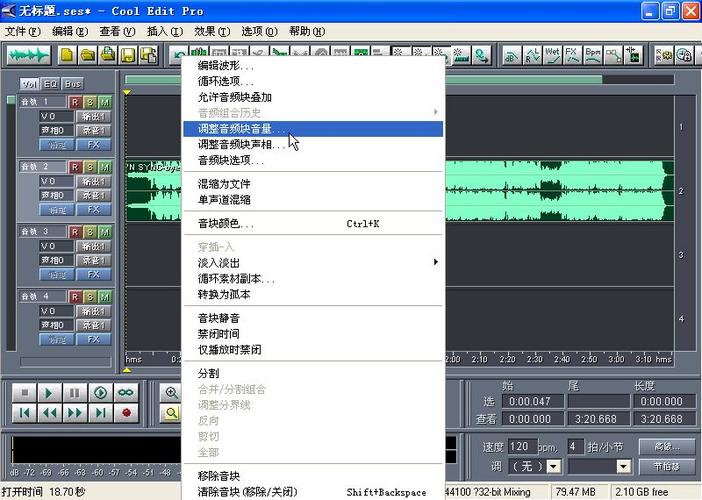The width and height of the screenshot is (702, 500).
Task: Click the FX envelope toolbar icon
Action: pos(572,56)
